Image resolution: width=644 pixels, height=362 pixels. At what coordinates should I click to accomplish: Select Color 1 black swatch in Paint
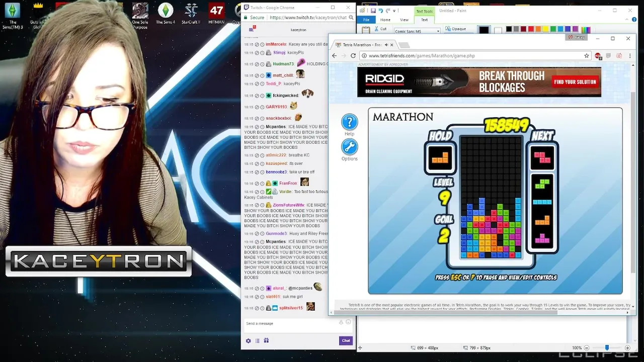(x=484, y=30)
